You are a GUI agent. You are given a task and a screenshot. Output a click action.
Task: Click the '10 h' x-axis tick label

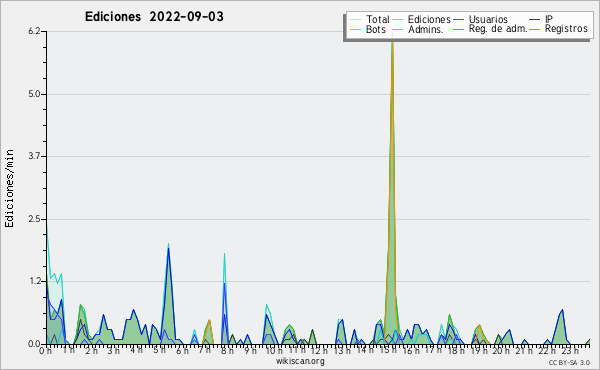(x=274, y=351)
